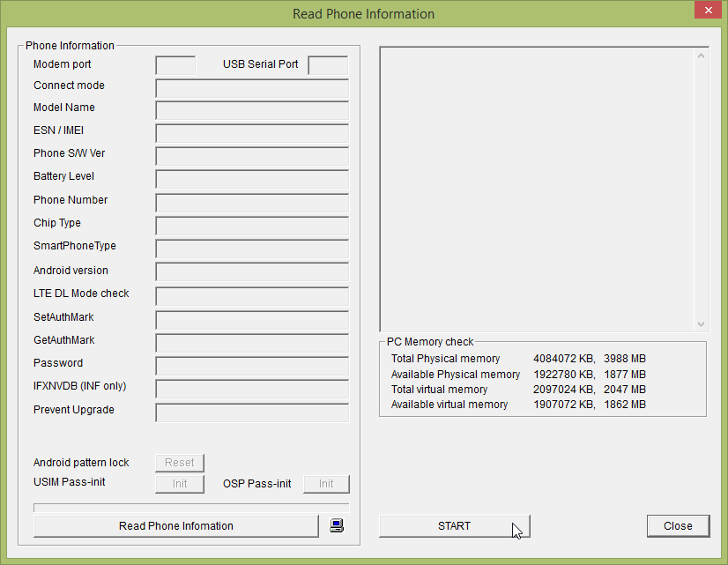Click the Init button for USIM Pass-init
The width and height of the screenshot is (728, 565).
(180, 484)
